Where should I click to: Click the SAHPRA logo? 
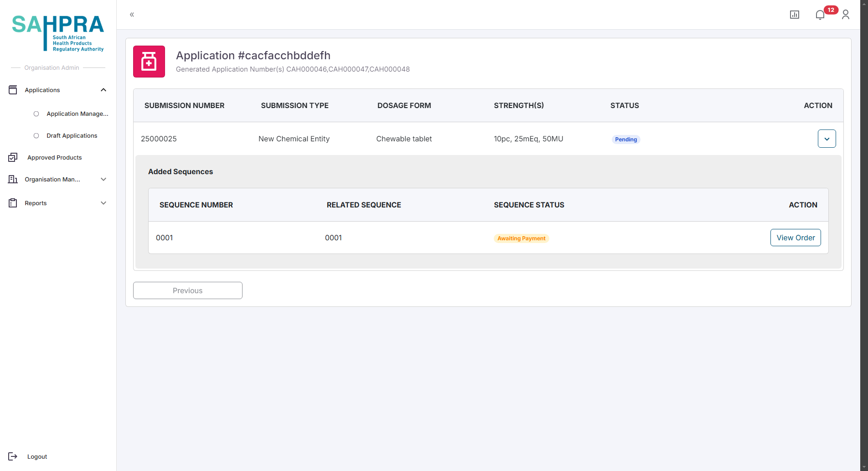(58, 33)
